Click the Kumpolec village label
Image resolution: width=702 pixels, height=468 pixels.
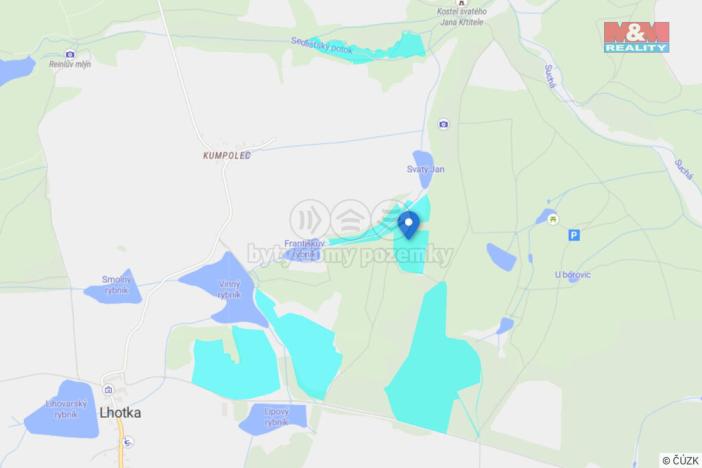[227, 155]
